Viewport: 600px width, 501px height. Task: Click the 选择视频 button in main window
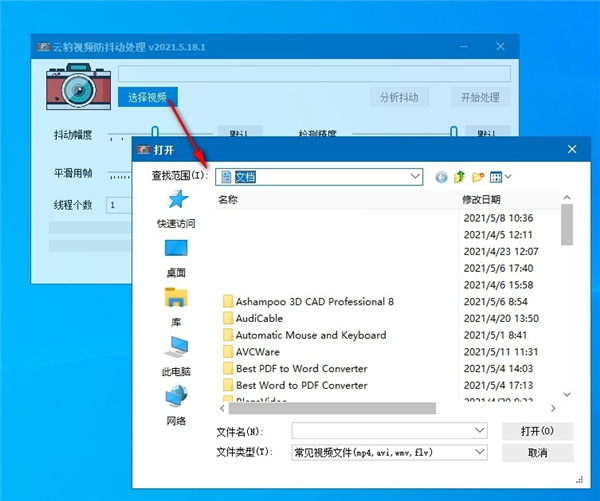point(147,97)
